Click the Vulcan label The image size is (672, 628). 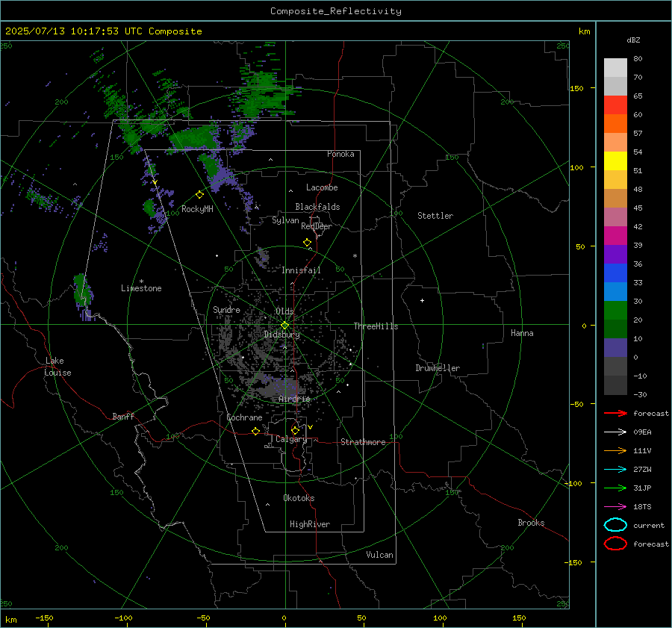[x=379, y=555]
